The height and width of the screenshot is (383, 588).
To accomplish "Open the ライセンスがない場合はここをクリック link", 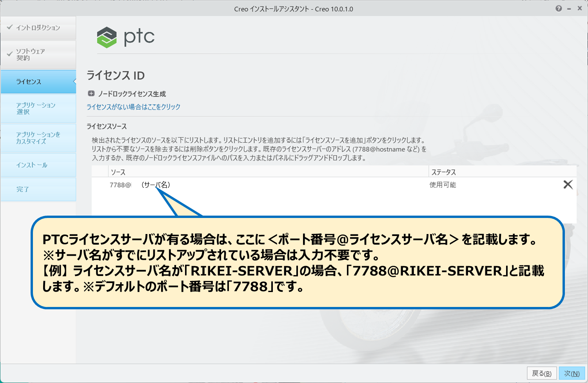I will [x=133, y=107].
